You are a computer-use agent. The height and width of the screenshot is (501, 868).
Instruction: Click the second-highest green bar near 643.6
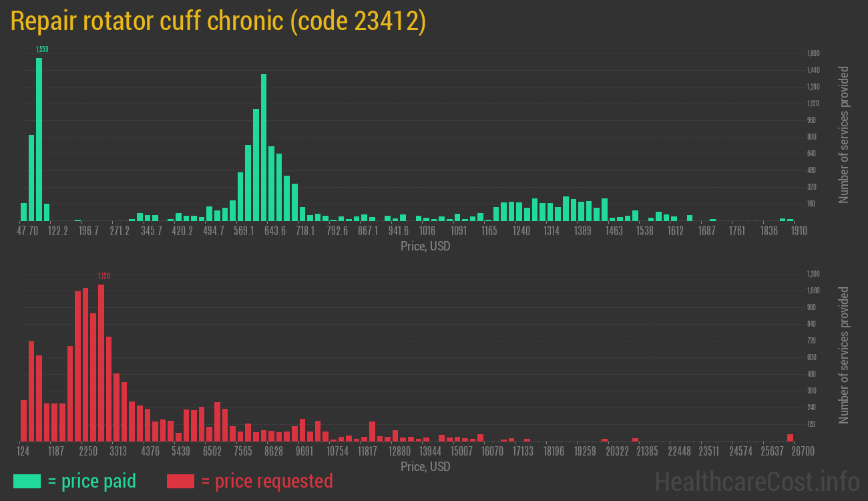264,147
